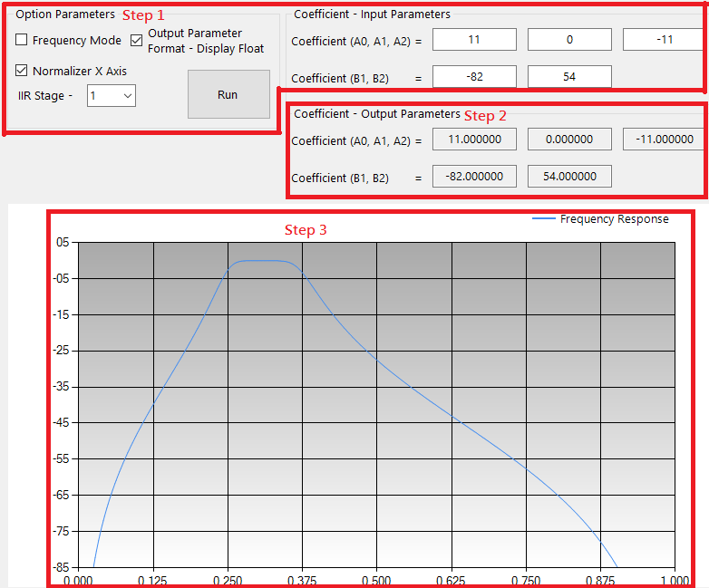This screenshot has width=709, height=588.
Task: Click the -45 label on chart Y axis
Action: (62, 423)
